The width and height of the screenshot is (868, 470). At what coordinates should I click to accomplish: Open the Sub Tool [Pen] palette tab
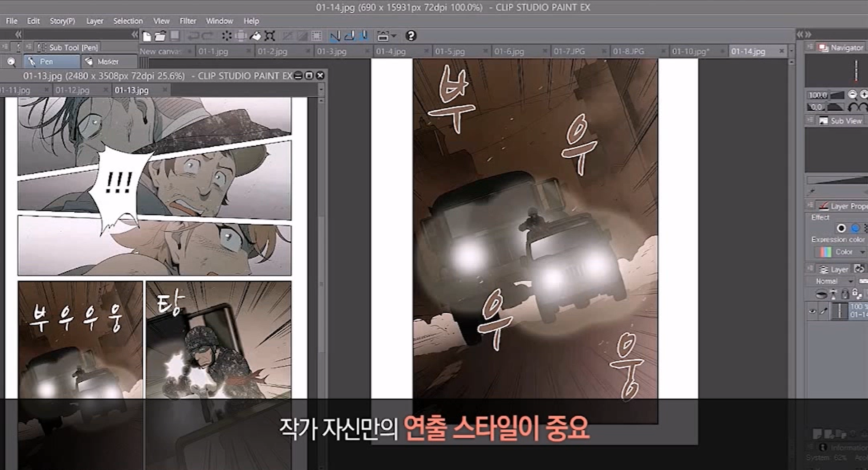[68, 47]
